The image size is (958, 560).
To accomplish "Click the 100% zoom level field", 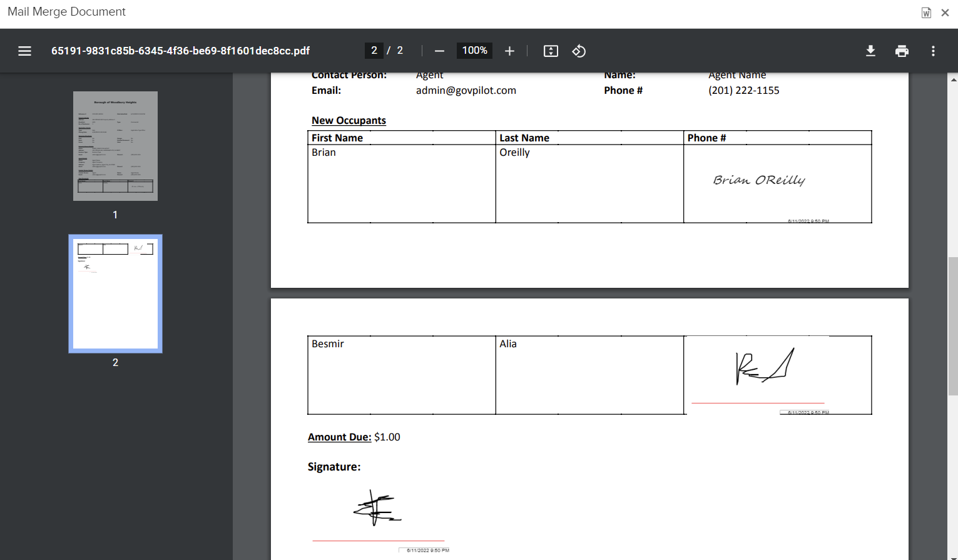I will 474,51.
